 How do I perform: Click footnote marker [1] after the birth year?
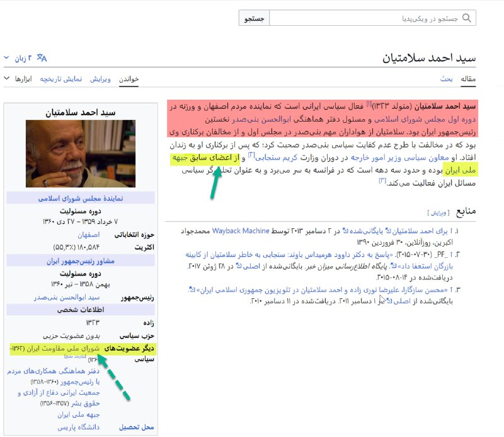(x=369, y=104)
